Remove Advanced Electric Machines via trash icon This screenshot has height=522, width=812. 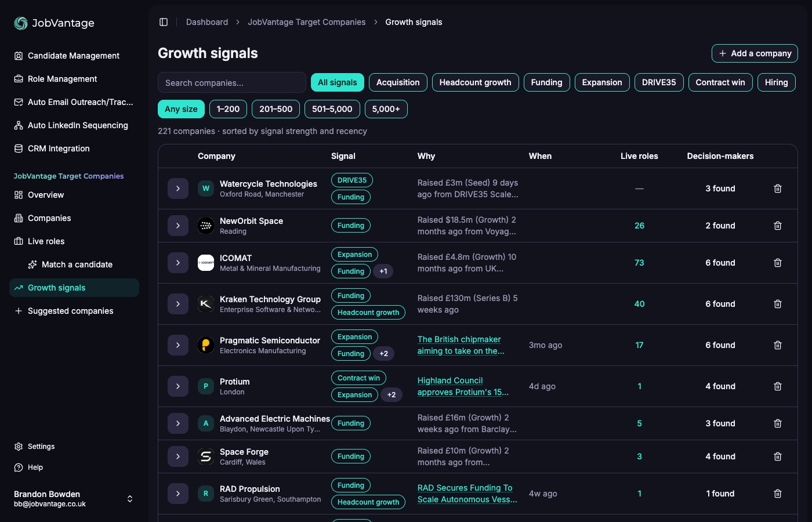[778, 423]
